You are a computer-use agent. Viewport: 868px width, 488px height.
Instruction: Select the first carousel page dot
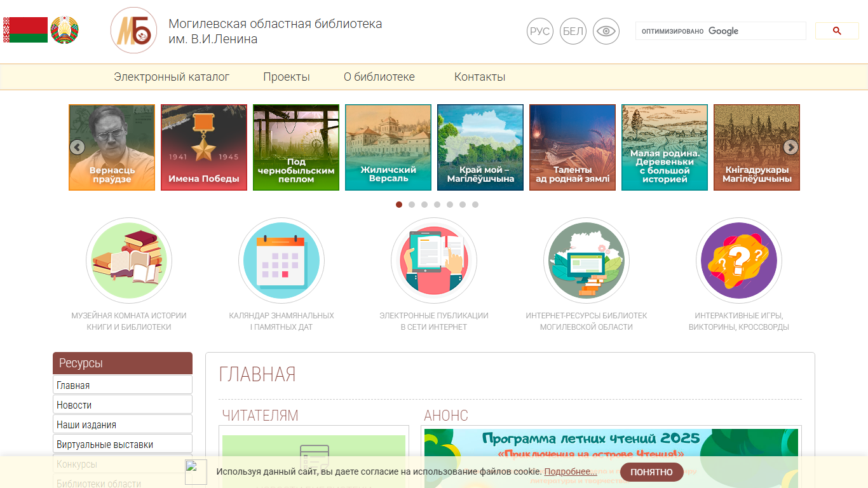[399, 205]
